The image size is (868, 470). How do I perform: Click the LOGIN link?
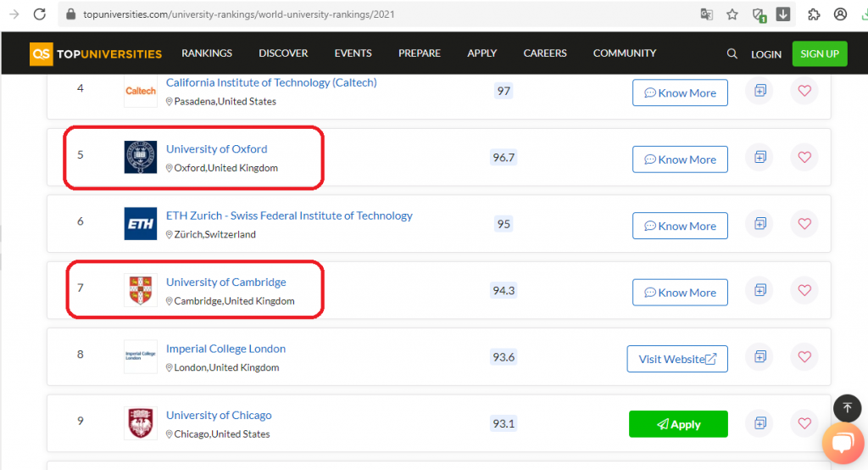pyautogui.click(x=766, y=54)
